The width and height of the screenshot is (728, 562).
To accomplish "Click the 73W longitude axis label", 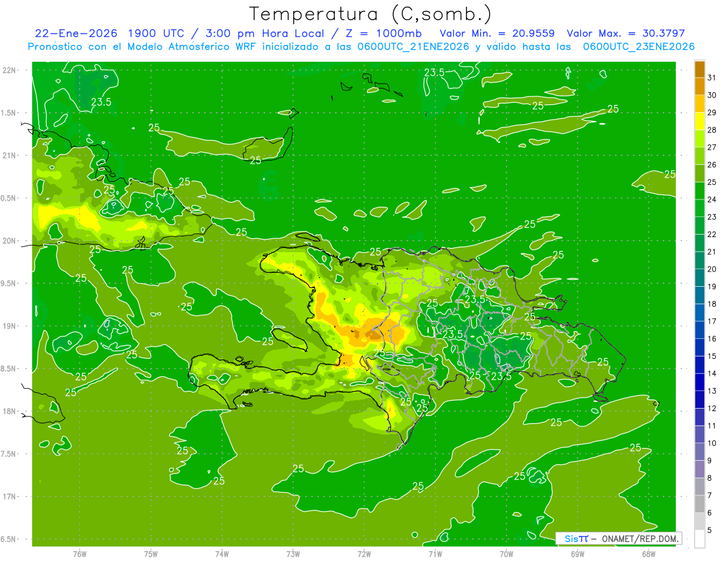I will click(x=293, y=554).
